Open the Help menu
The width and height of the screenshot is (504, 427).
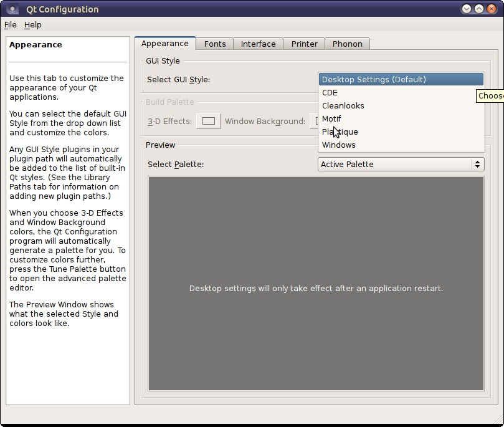(x=33, y=25)
